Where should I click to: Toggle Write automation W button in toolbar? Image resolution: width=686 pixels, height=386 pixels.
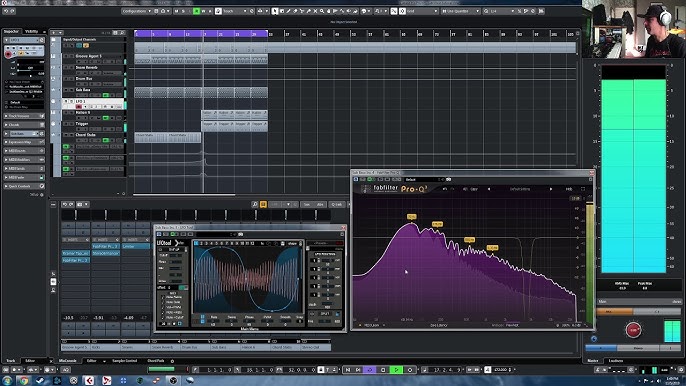point(203,11)
